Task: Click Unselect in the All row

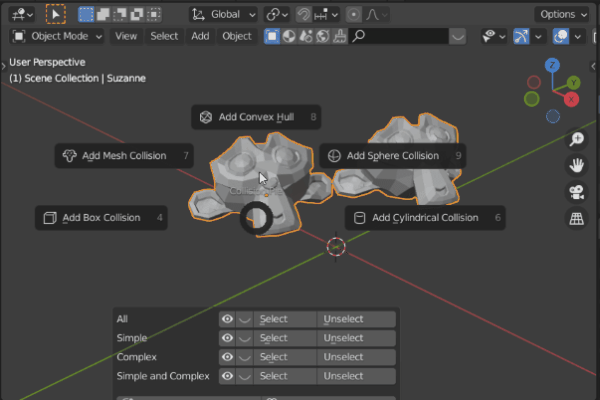Action: (356, 319)
